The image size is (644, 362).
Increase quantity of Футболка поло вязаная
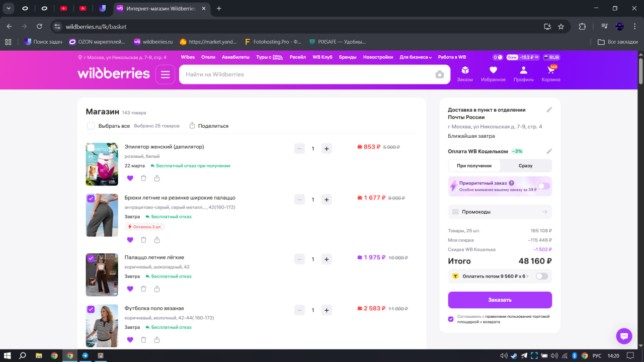pyautogui.click(x=327, y=310)
